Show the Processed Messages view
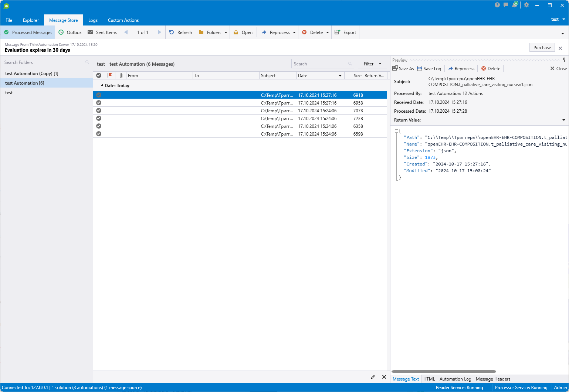 [x=28, y=32]
